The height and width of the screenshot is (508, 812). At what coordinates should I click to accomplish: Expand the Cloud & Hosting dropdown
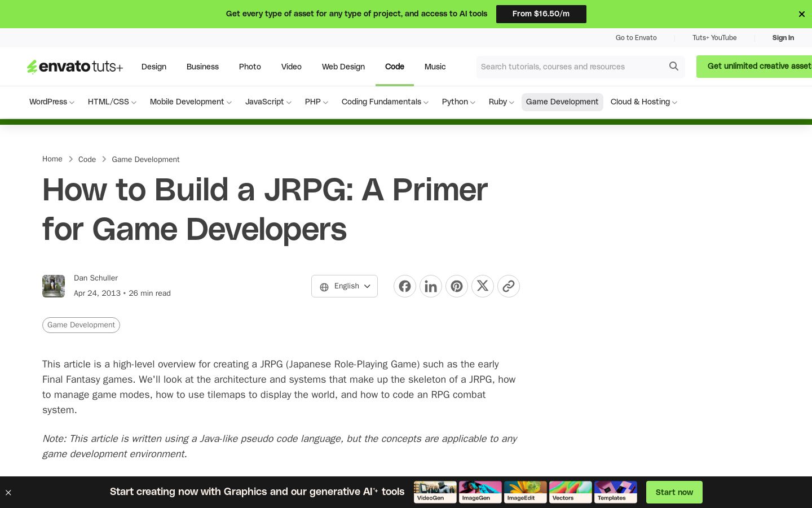click(x=644, y=102)
